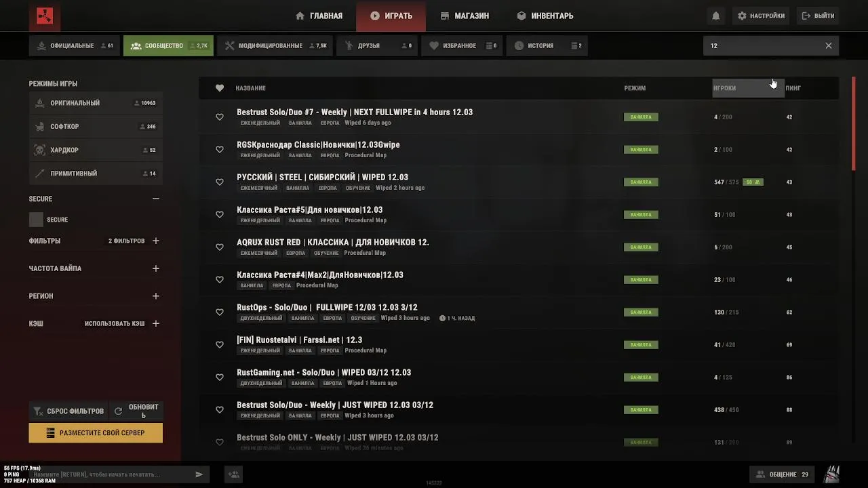Switch to МОДИФИЦИРОВАННЫЕ servers tab
The image size is (868, 488).
(275, 45)
